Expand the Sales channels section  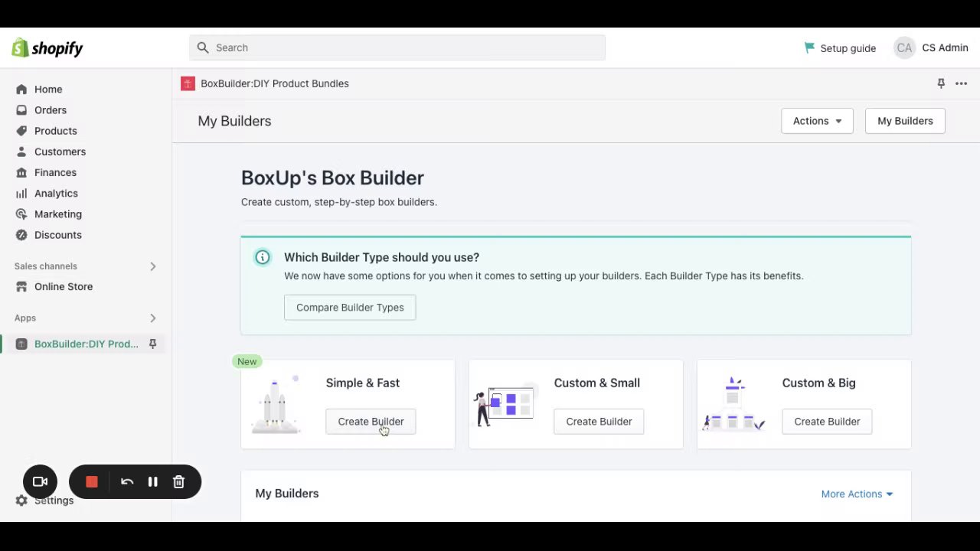coord(152,266)
